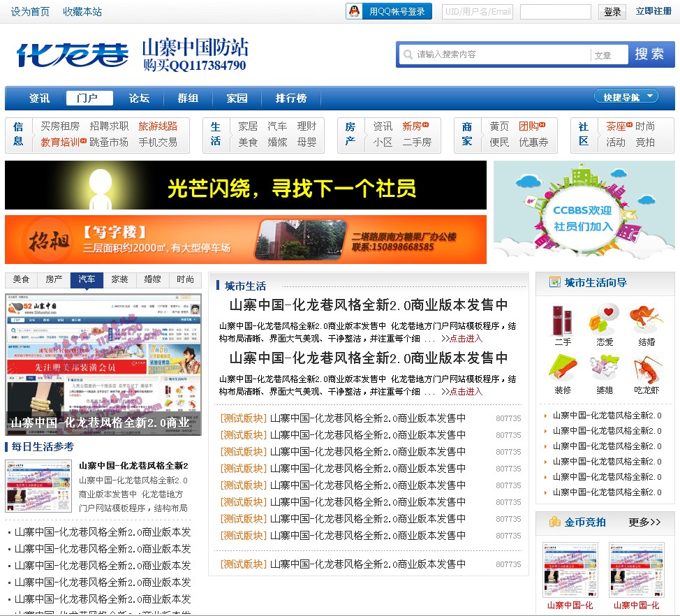Screen dimensions: 680x616
Task: Open 旅游线路 category link
Action: pyautogui.click(x=158, y=126)
